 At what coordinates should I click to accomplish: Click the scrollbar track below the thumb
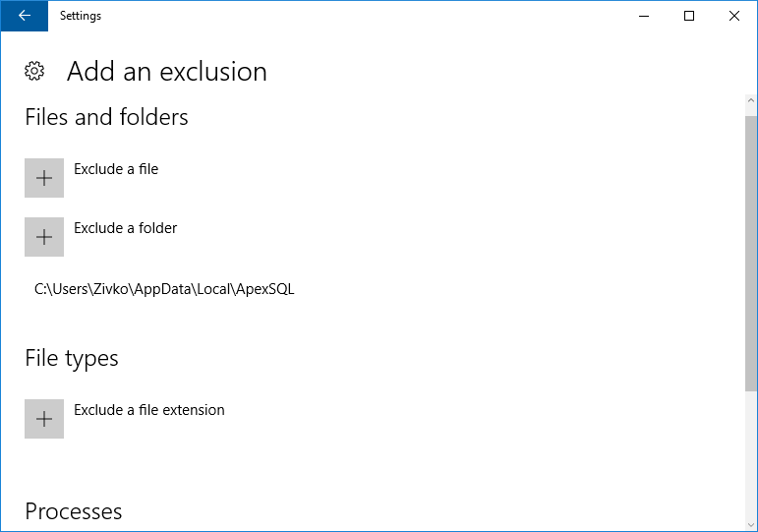pos(751,462)
